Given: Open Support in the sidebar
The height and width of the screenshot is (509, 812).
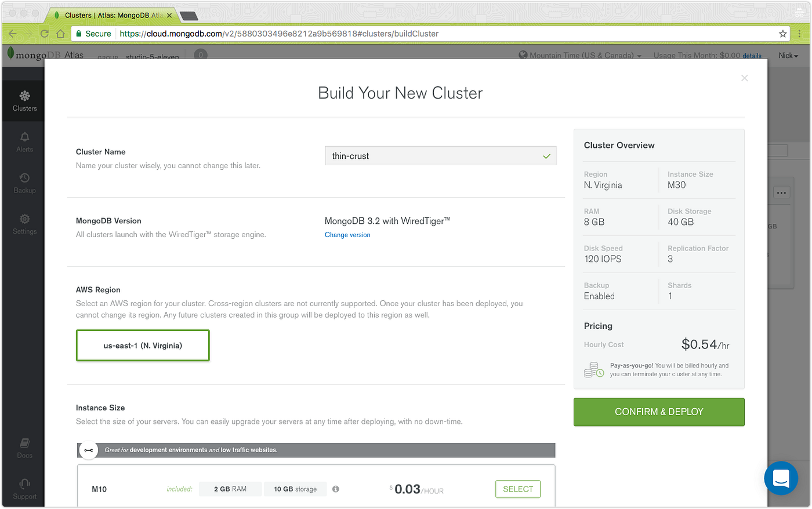Looking at the screenshot, I should (24, 489).
